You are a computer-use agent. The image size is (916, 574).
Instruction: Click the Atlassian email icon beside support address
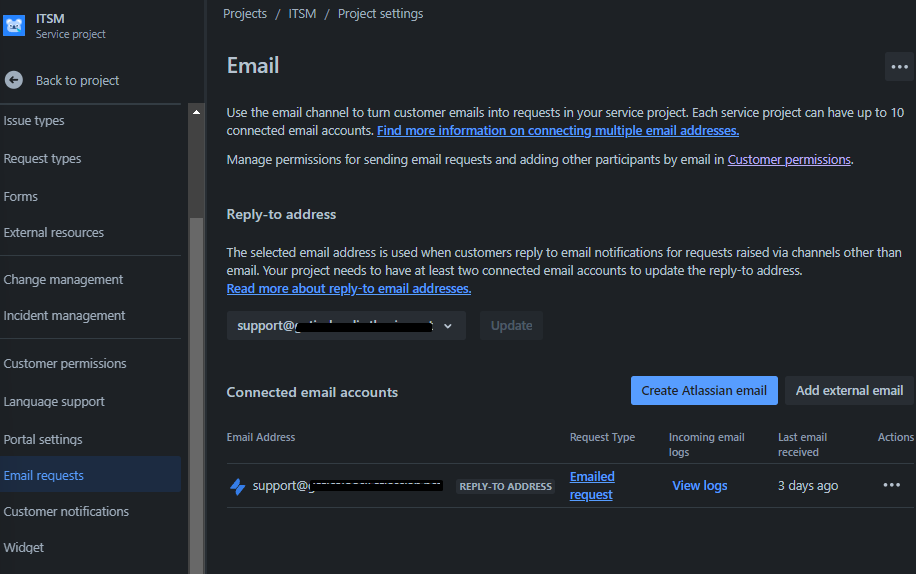tap(237, 486)
